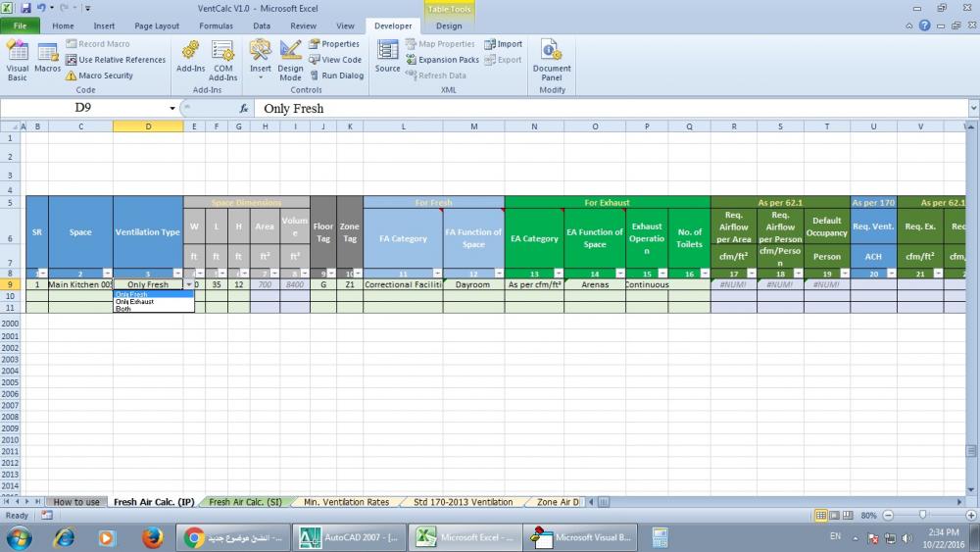Open control Properties
980x552 pixels.
(334, 44)
